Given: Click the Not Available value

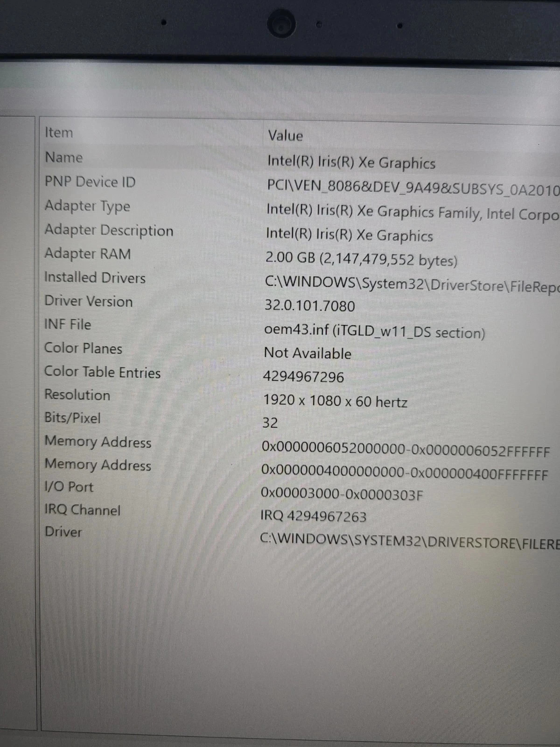Looking at the screenshot, I should point(308,353).
